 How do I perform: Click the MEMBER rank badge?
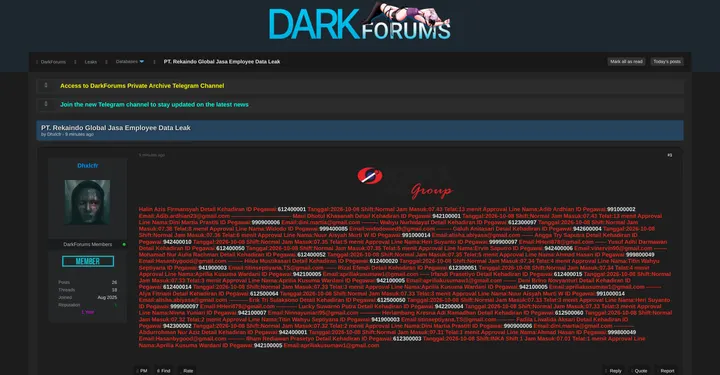click(x=88, y=261)
